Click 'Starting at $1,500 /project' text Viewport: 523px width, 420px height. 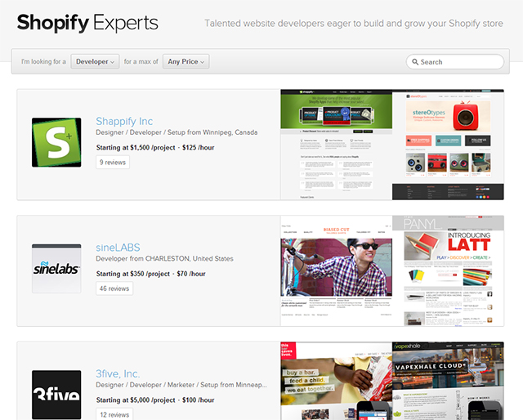pos(136,147)
